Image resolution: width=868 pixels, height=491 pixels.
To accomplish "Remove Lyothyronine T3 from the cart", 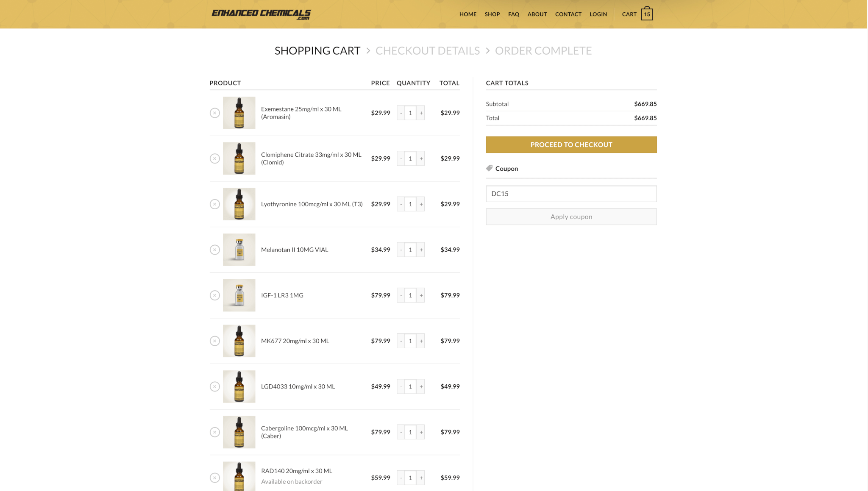I will click(x=215, y=204).
